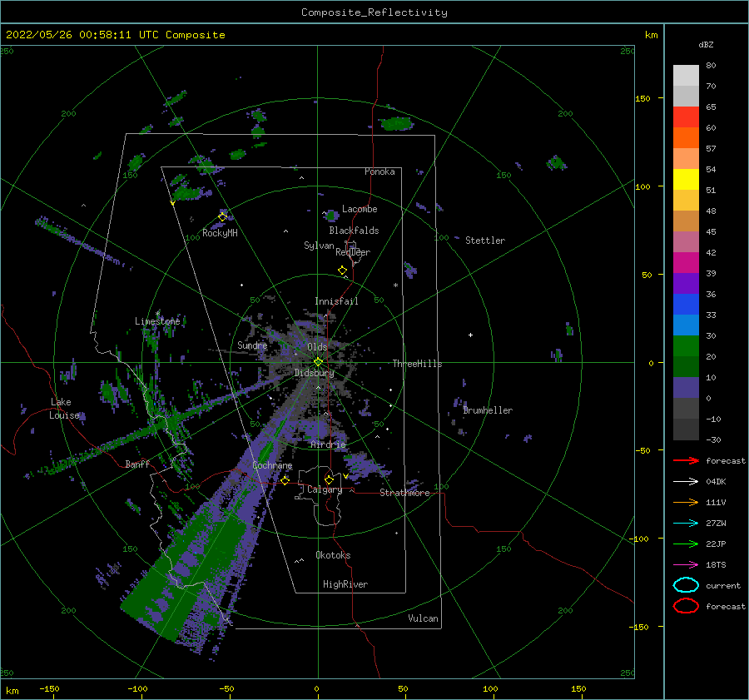Click the Didsbury label
The image size is (749, 700).
(314, 373)
